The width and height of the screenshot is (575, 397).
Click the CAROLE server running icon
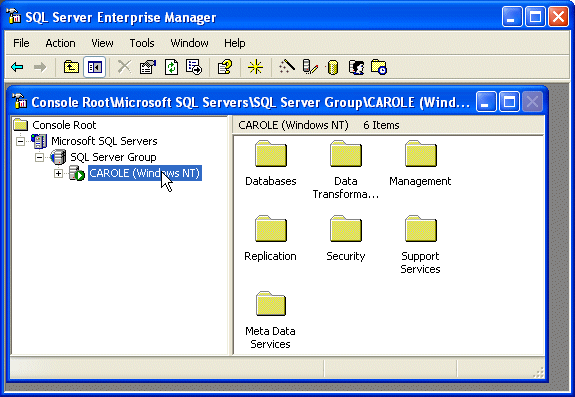tap(77, 173)
